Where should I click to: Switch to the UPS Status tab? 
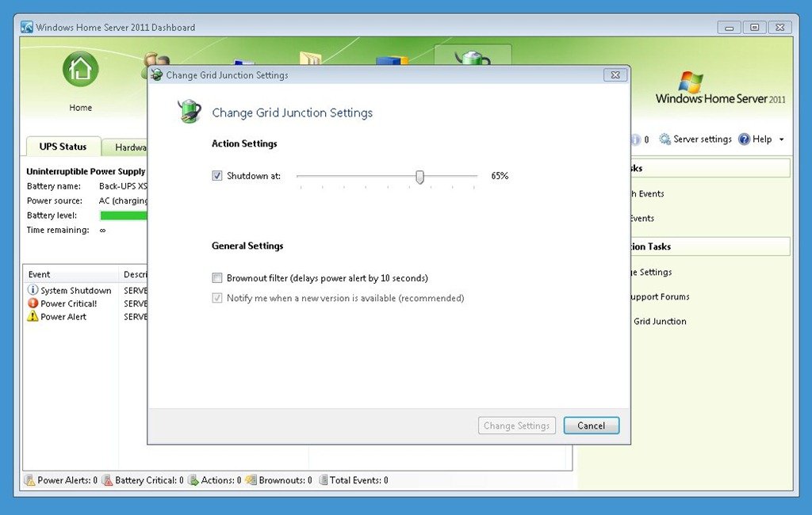point(62,147)
